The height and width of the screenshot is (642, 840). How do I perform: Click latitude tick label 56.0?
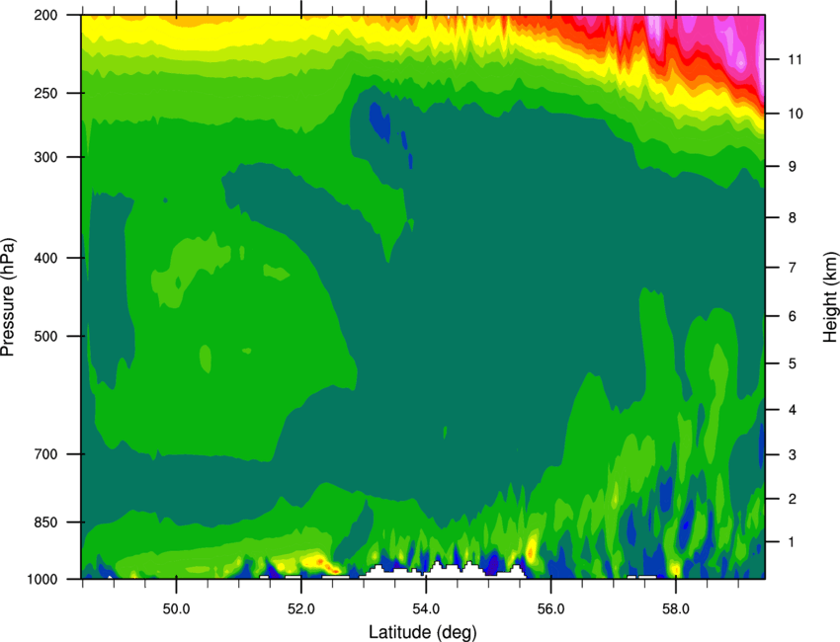[x=550, y=609]
